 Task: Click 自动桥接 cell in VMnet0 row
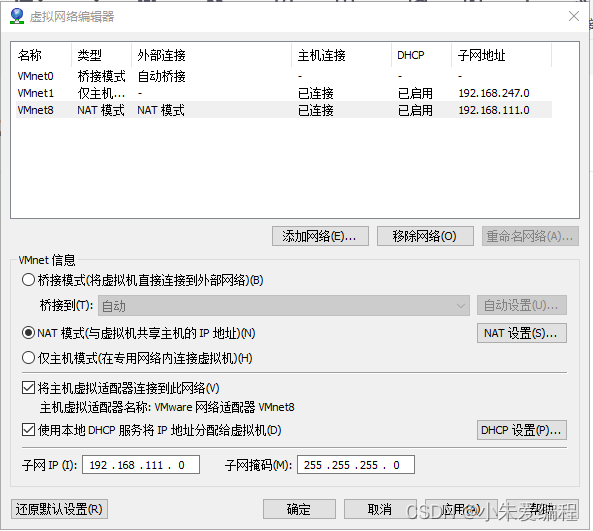[161, 76]
